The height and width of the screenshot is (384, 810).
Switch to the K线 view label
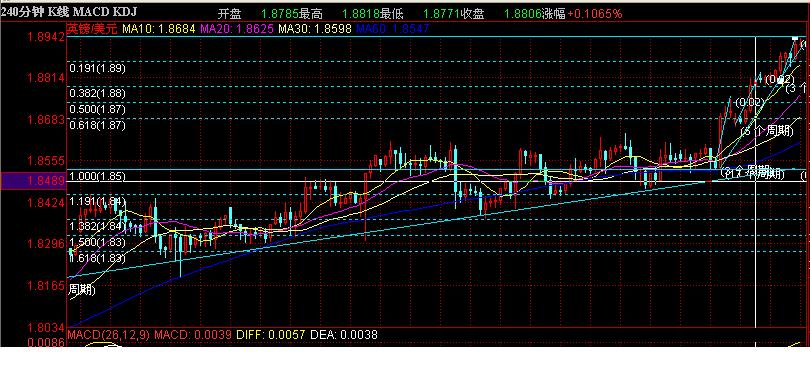click(x=59, y=11)
